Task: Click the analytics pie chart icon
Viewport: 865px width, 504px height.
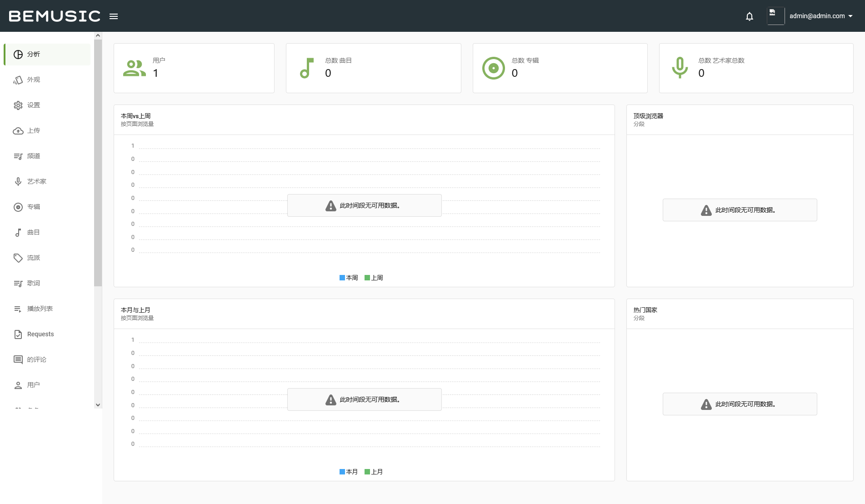Action: tap(18, 55)
